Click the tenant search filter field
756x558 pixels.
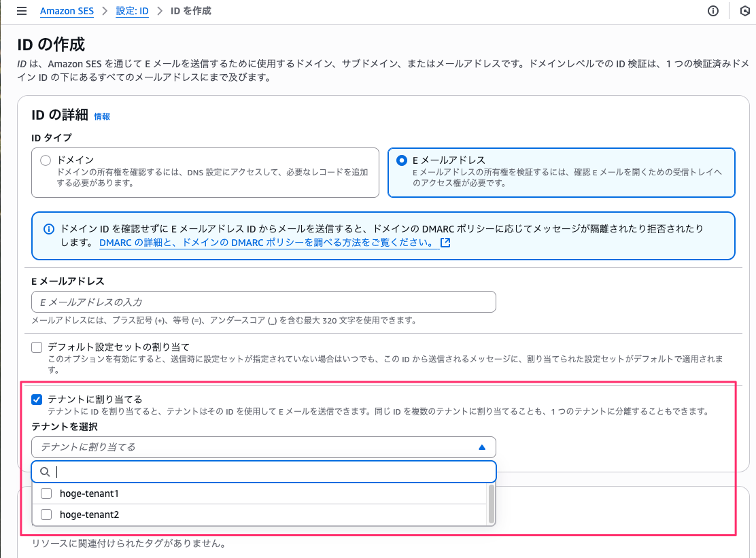[x=263, y=472]
